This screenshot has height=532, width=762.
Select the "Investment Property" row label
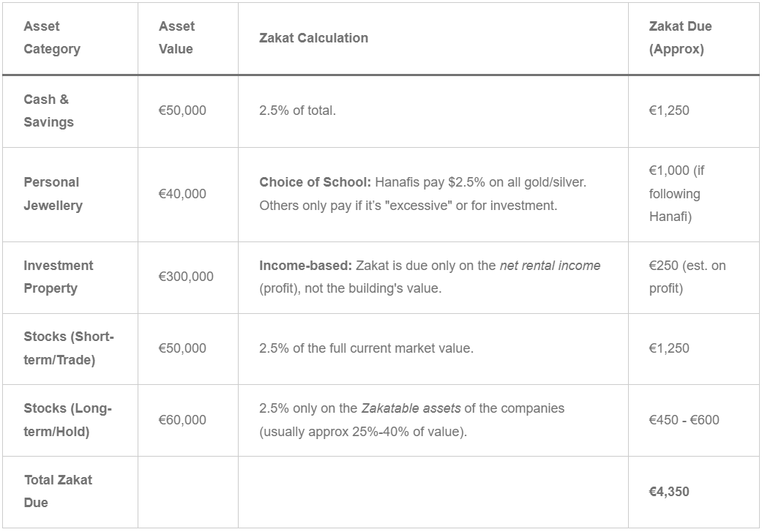(59, 277)
